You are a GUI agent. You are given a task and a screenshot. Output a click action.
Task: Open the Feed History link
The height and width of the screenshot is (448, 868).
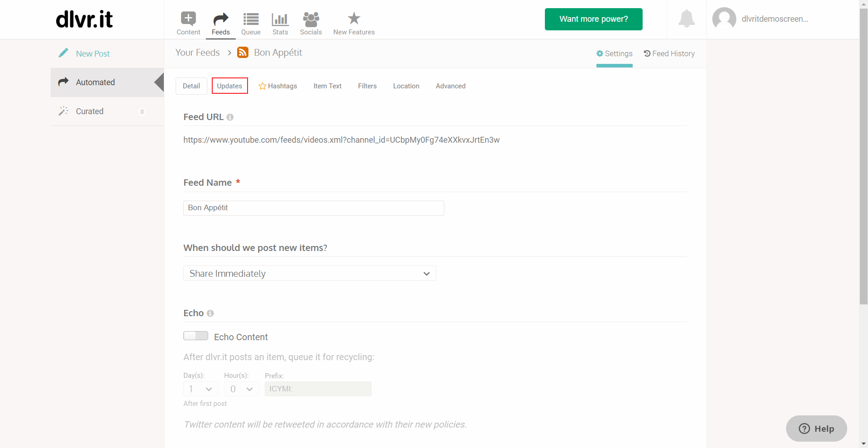click(669, 53)
